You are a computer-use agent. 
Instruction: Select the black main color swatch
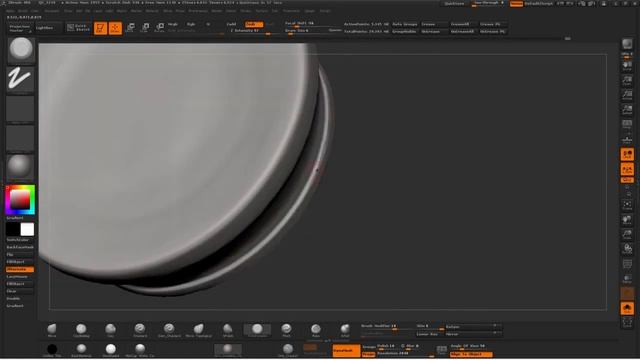tap(13, 229)
